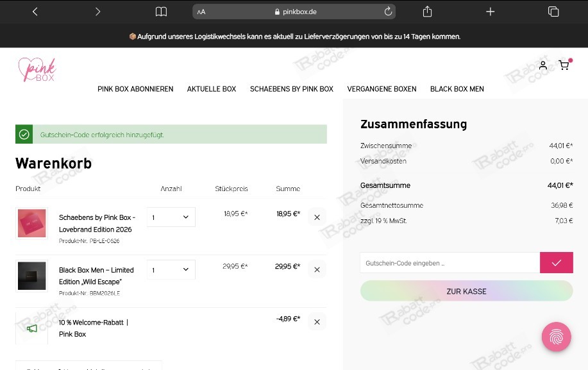Open the user account icon
Screen dimensions: 588x370
click(x=542, y=65)
